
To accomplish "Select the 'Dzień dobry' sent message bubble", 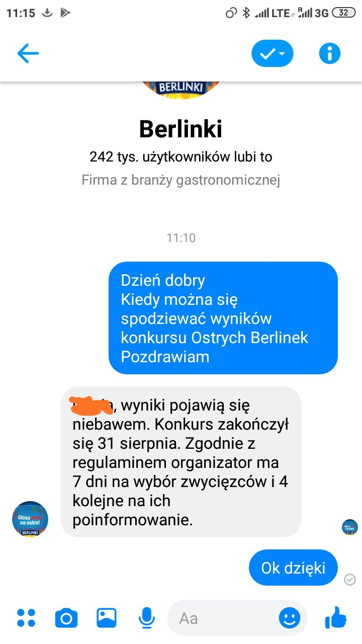I will (223, 318).
